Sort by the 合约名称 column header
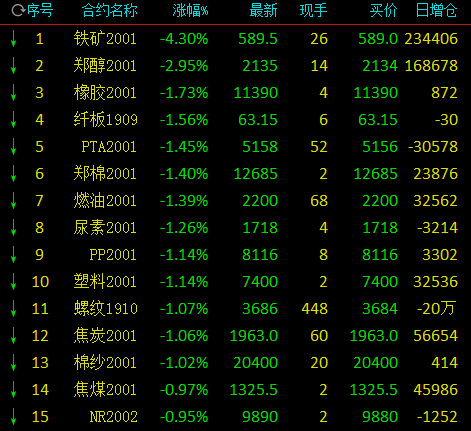Screen dimensions: 471x431 pos(110,11)
